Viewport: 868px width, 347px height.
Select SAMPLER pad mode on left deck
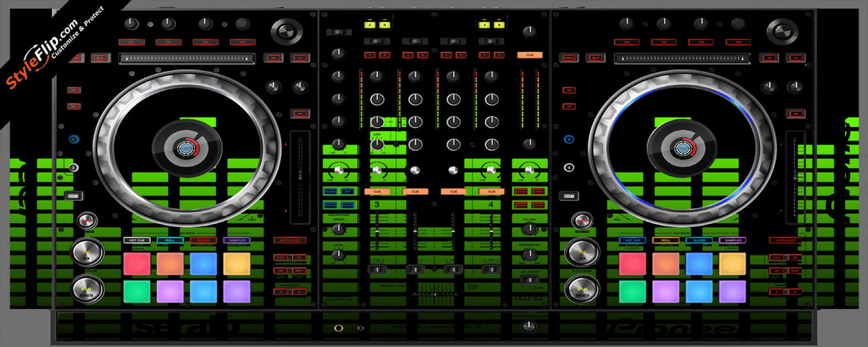tap(237, 241)
